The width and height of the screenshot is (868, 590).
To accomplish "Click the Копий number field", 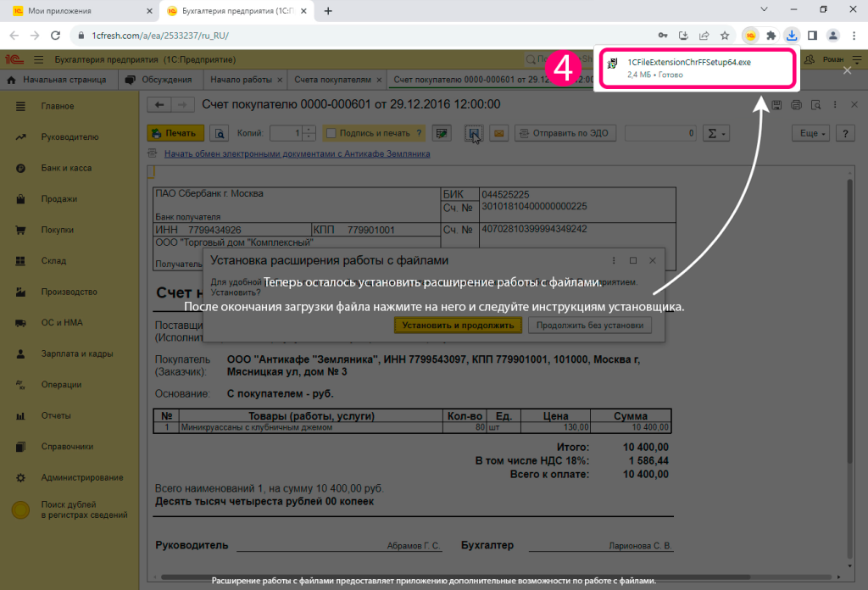I will click(287, 133).
